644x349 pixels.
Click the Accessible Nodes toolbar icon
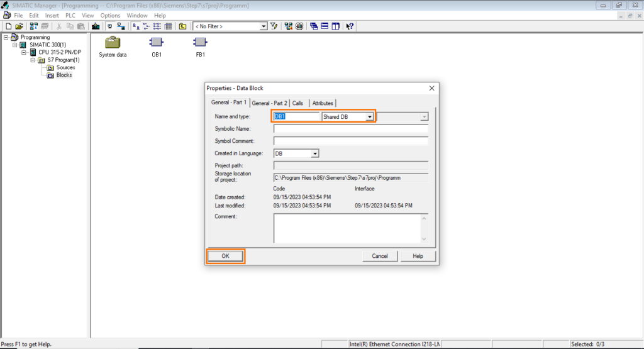tap(34, 26)
